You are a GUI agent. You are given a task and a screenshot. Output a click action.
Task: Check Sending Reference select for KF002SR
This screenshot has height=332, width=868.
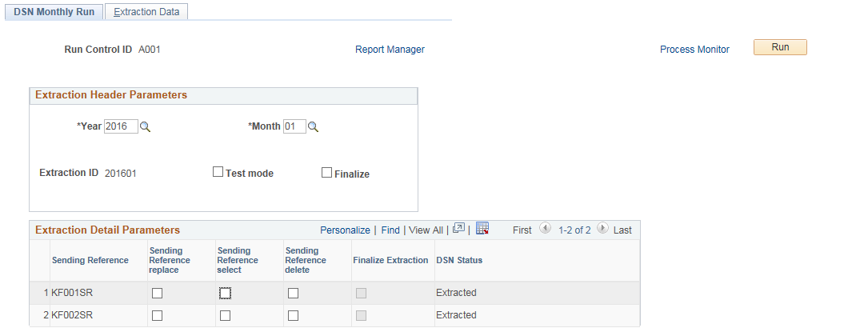pyautogui.click(x=226, y=316)
